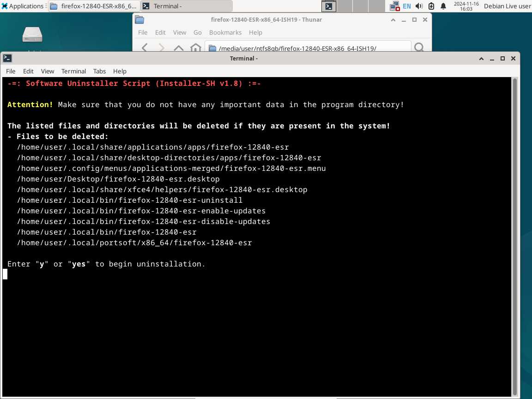Click the Software Uninstaller Script heading
Image resolution: width=532 pixels, height=399 pixels.
click(134, 84)
